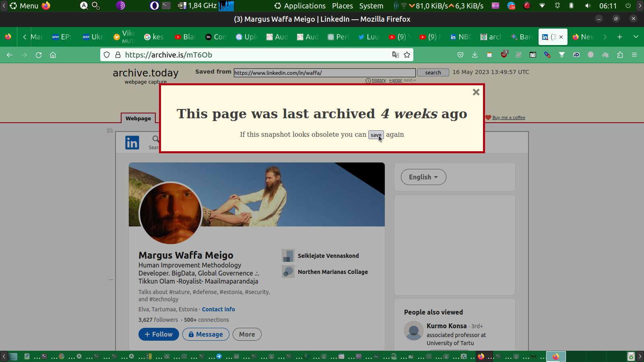This screenshot has height=362, width=644.
Task: Expand the list all tabs dropdown
Action: [x=636, y=37]
